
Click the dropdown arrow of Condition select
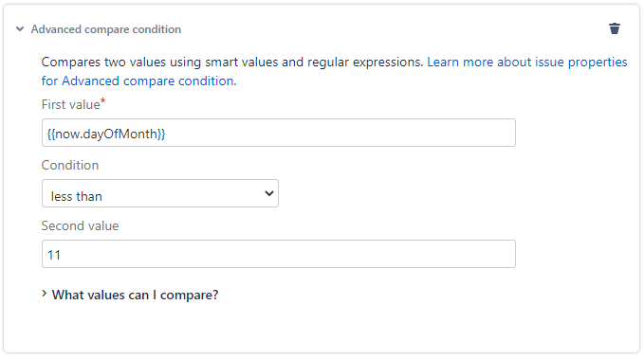[x=269, y=193]
